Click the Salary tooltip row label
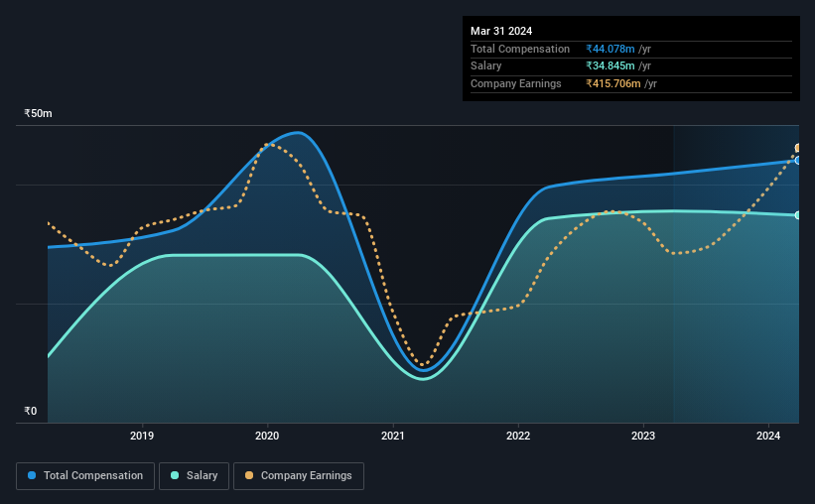The height and width of the screenshot is (504, 815). [x=486, y=66]
